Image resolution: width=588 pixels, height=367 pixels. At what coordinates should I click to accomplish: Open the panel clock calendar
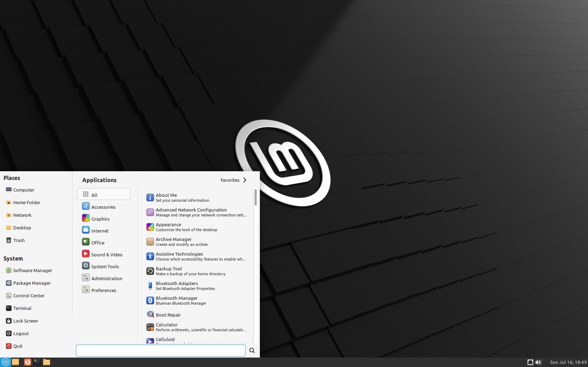pyautogui.click(x=568, y=362)
